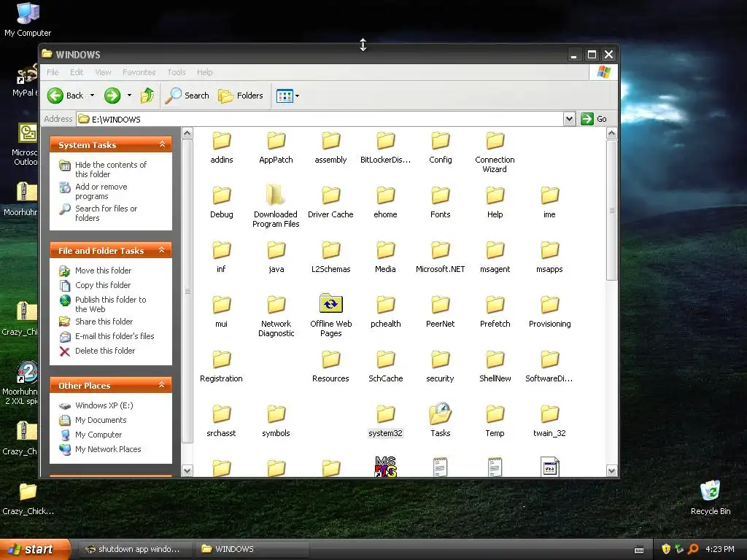This screenshot has width=747, height=560.
Task: Open the Edit menu
Action: (76, 72)
